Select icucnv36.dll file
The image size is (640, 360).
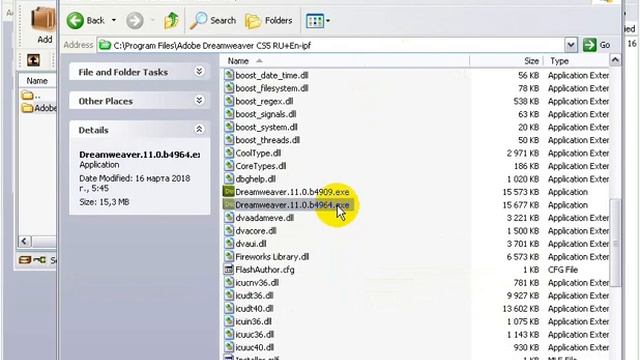coord(257,283)
